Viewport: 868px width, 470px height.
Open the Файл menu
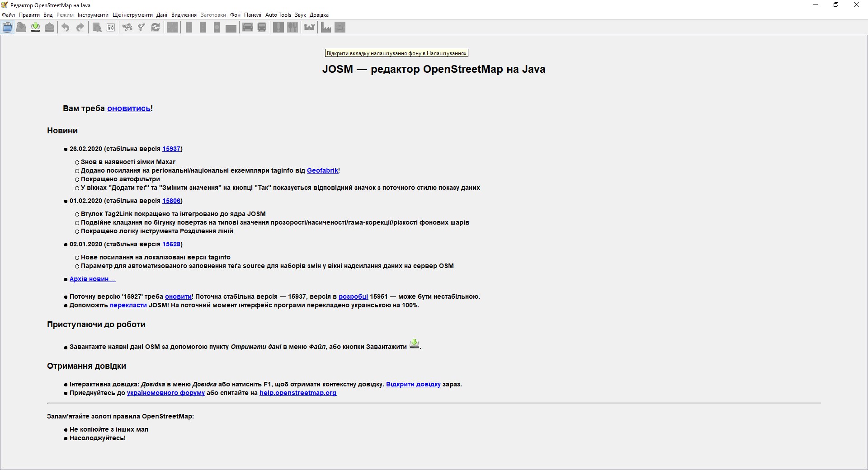(x=8, y=15)
